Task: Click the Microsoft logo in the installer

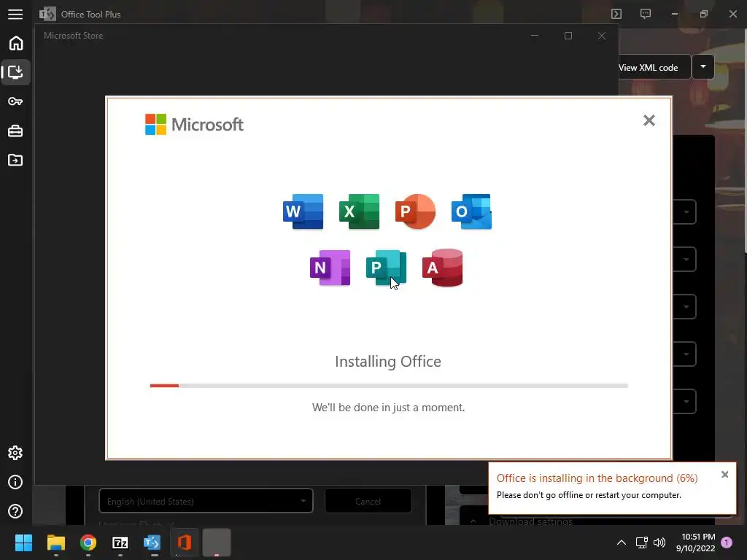Action: coord(194,124)
